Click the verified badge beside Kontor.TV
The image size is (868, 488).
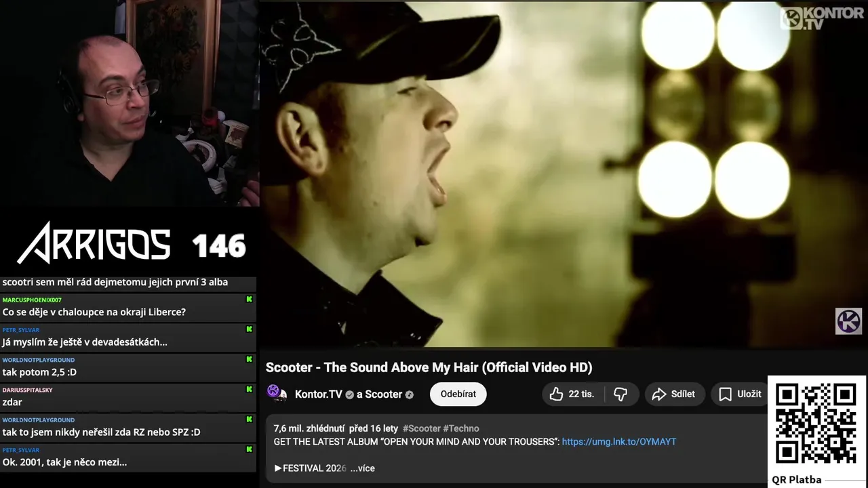click(x=350, y=394)
